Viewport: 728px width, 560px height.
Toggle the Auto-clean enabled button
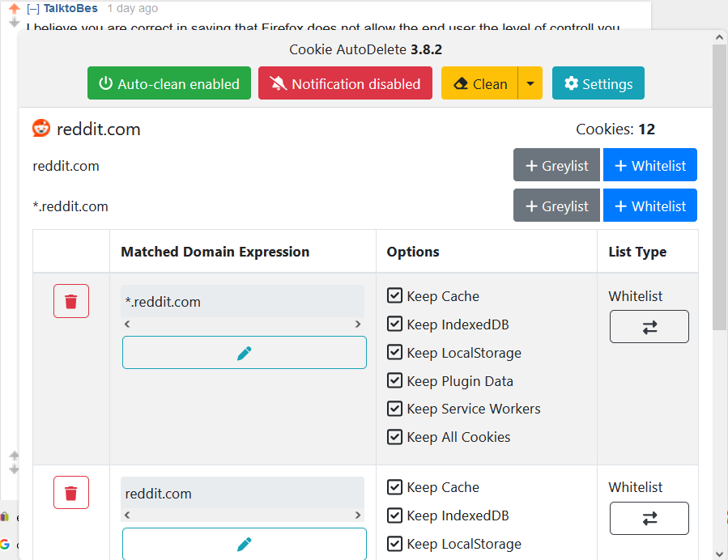click(169, 83)
